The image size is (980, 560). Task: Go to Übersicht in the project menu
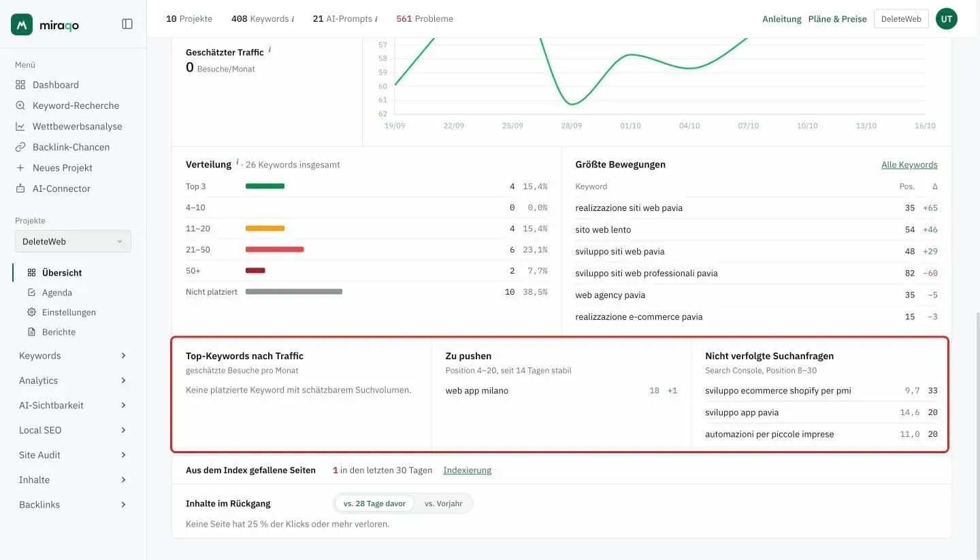pos(62,273)
